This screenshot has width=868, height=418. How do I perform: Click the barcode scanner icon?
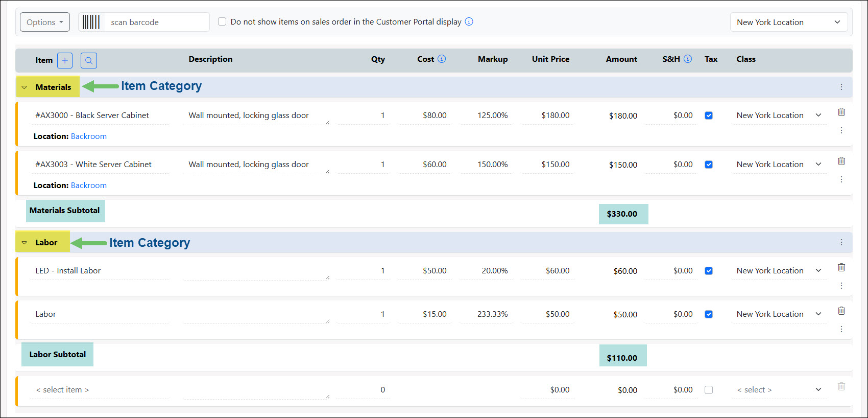click(x=91, y=22)
